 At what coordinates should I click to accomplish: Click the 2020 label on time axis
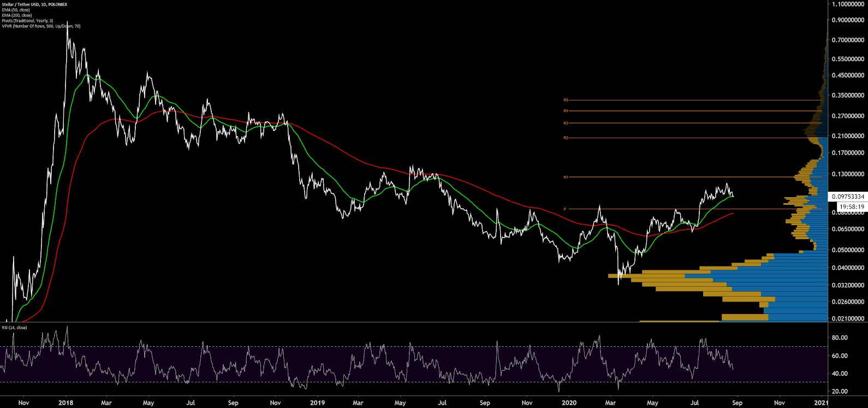tap(569, 403)
